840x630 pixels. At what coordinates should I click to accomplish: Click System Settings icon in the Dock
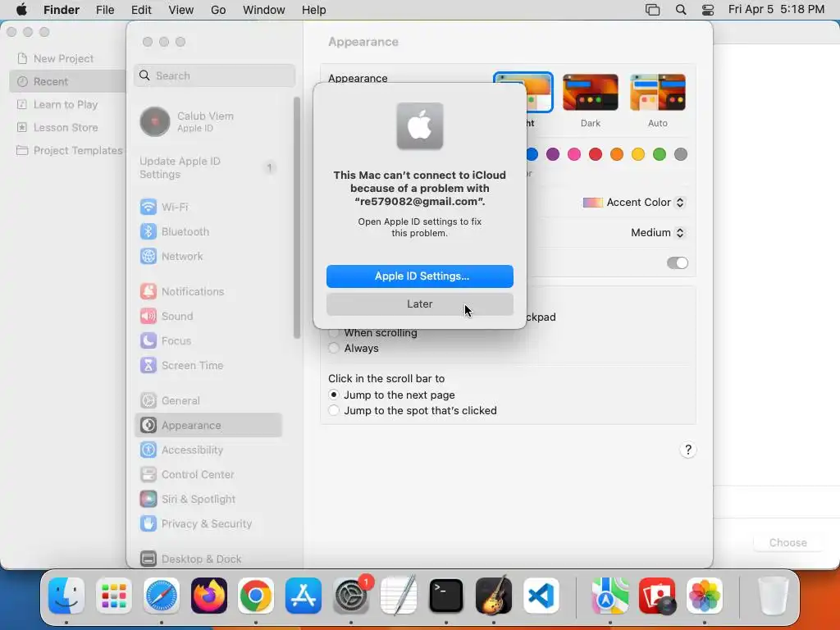(x=351, y=596)
